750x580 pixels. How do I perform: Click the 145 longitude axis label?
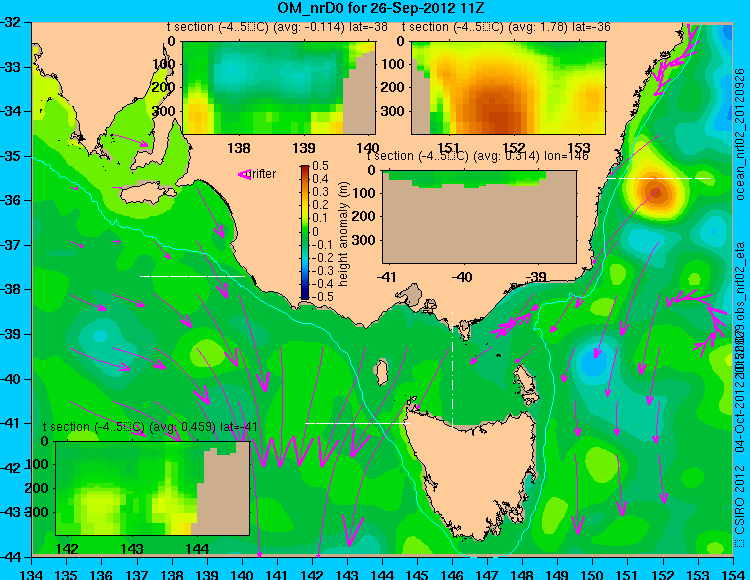418,574
